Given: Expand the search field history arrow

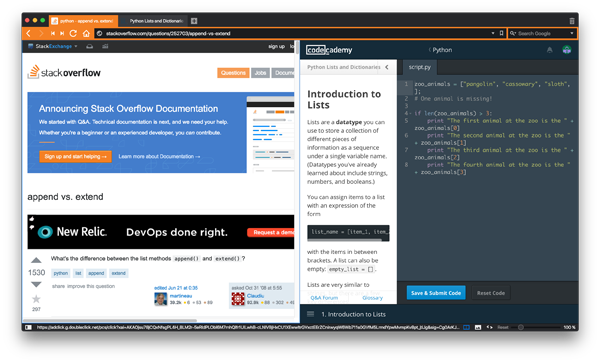Looking at the screenshot, I should tap(572, 33).
